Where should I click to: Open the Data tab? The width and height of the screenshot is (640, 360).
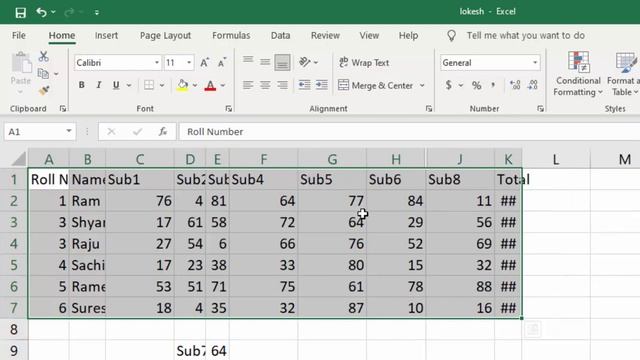click(x=280, y=36)
